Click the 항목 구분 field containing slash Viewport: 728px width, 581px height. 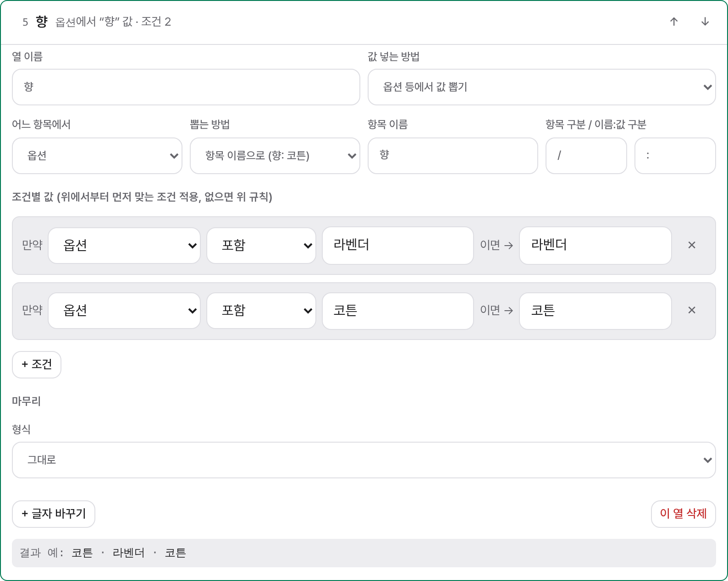click(x=586, y=156)
